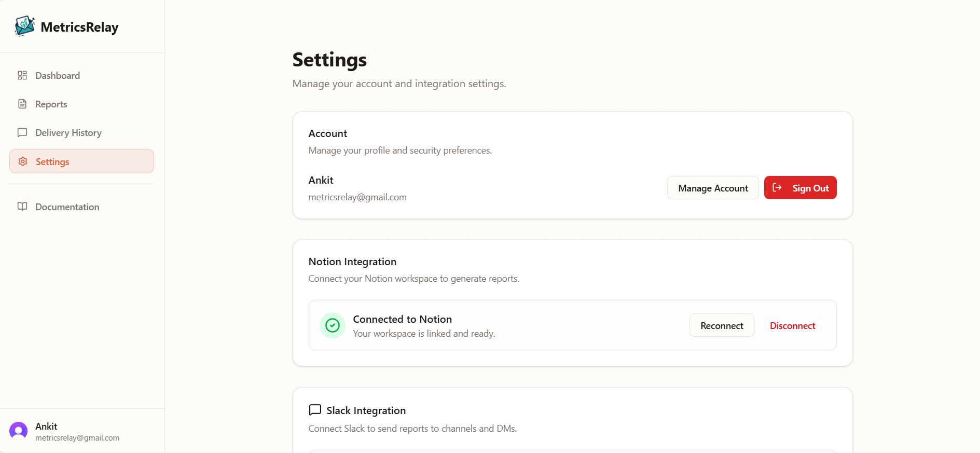Screen dimensions: 980x453
Task: Click 'Manage your account and integration settings.' subtitle
Action: 399,84
